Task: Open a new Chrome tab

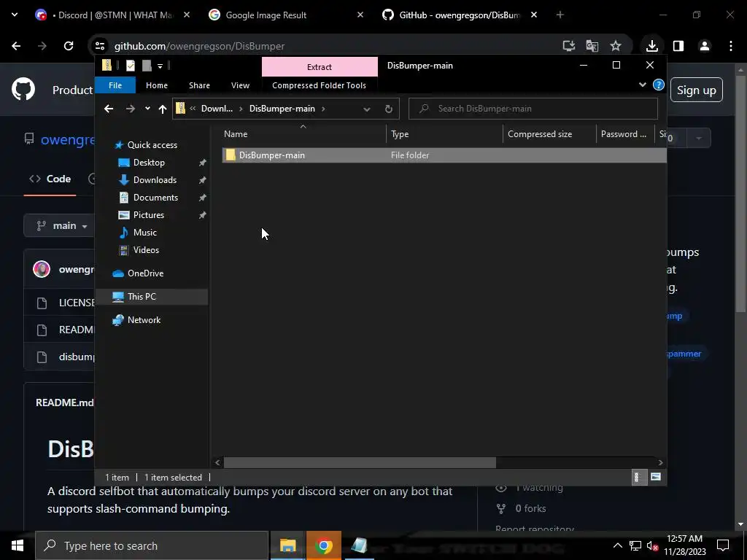Action: click(x=560, y=15)
